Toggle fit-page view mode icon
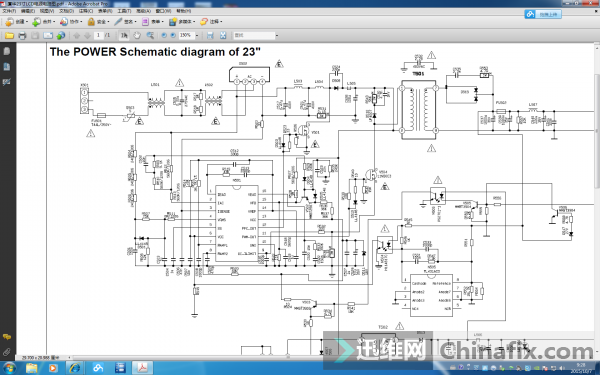This screenshot has height=375, width=600. pyautogui.click(x=223, y=36)
